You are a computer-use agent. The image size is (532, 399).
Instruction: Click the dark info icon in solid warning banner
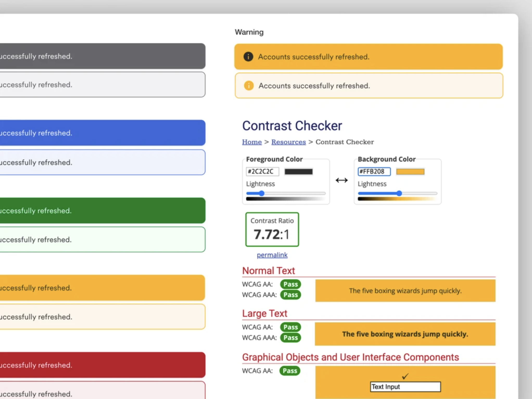point(248,57)
